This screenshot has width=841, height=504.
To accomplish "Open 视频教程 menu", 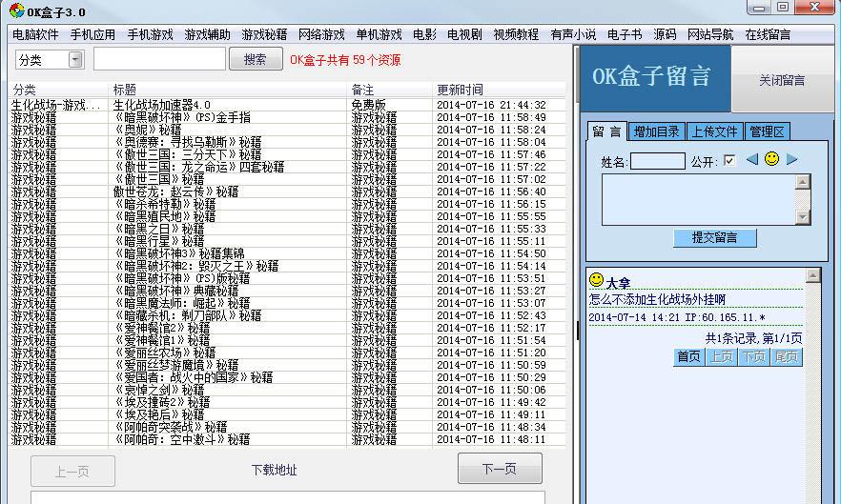I will [x=516, y=35].
